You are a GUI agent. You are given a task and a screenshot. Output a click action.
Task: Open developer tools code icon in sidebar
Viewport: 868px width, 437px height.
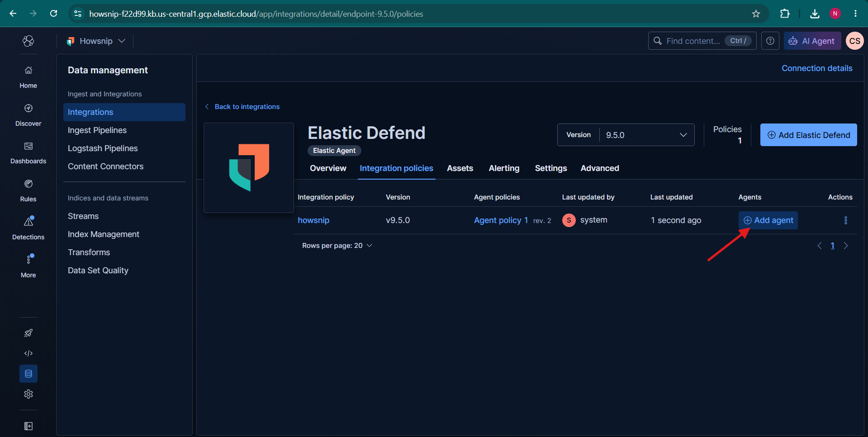[28, 353]
